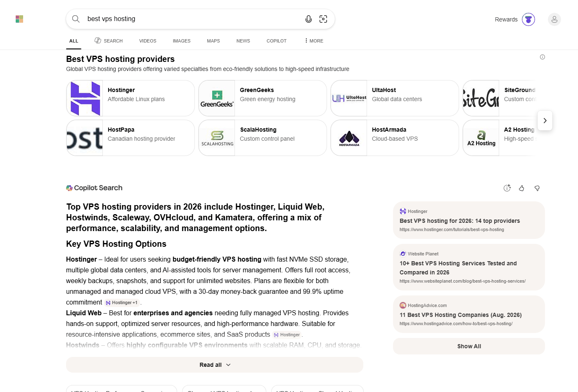Click the Hostinger logo thumbnail
The width and height of the screenshot is (578, 392).
coord(85,98)
